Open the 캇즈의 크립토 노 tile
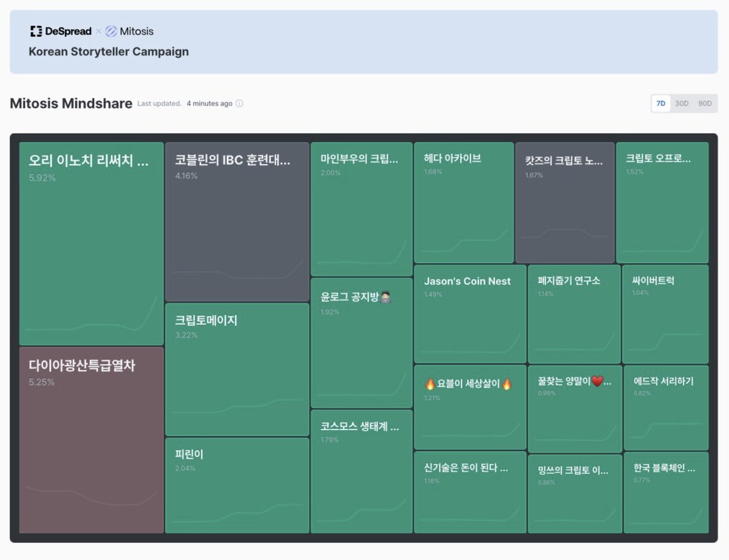This screenshot has height=560, width=729. pyautogui.click(x=564, y=202)
